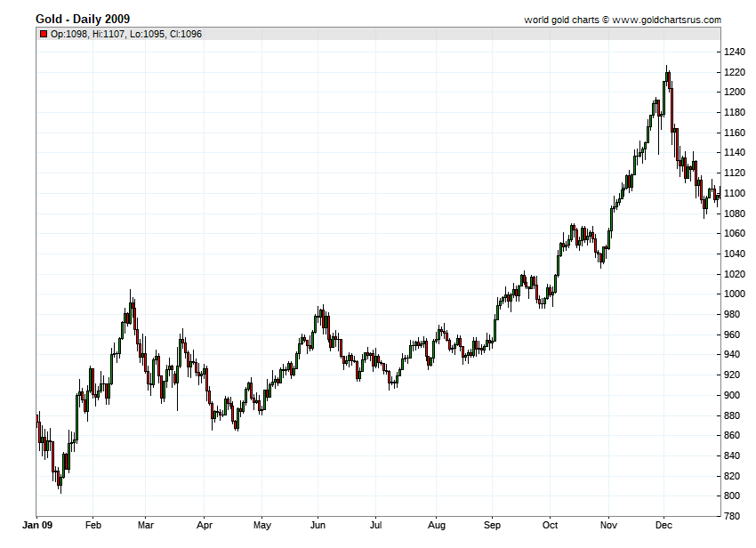Click the 800 price axis label
Viewport: 756px width, 548px height.
[732, 496]
